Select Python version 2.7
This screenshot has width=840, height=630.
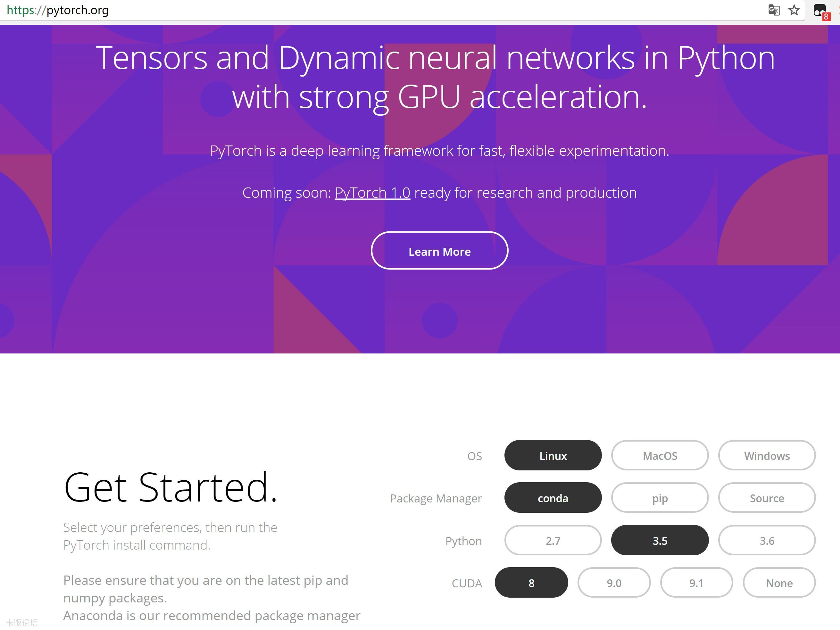pos(552,541)
